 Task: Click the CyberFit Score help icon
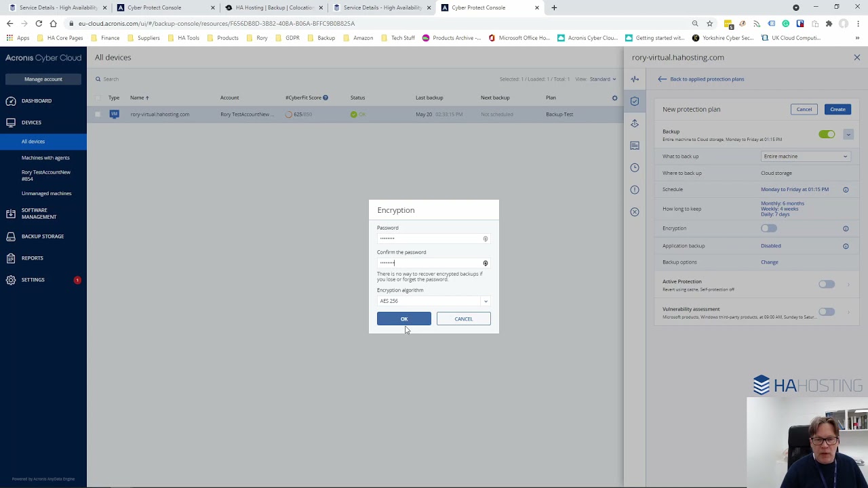click(325, 98)
